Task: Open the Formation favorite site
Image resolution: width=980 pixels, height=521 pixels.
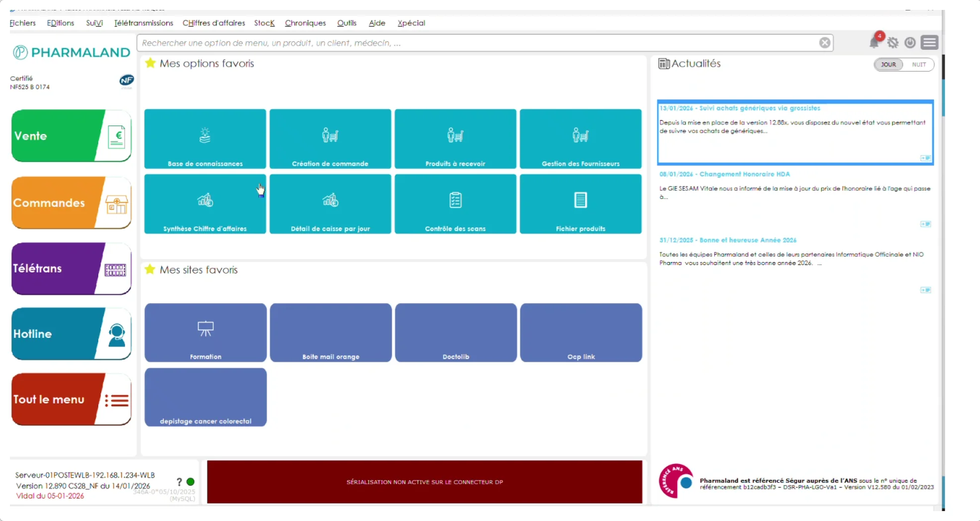Action: (206, 332)
